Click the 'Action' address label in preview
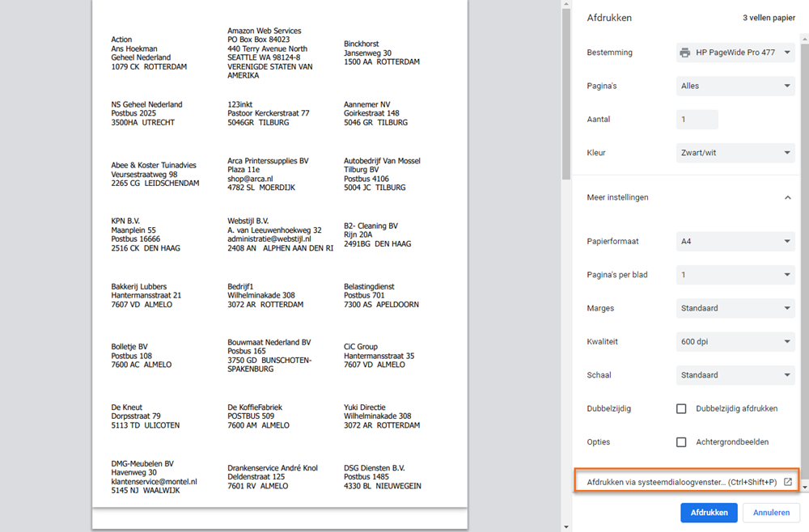 [x=149, y=53]
